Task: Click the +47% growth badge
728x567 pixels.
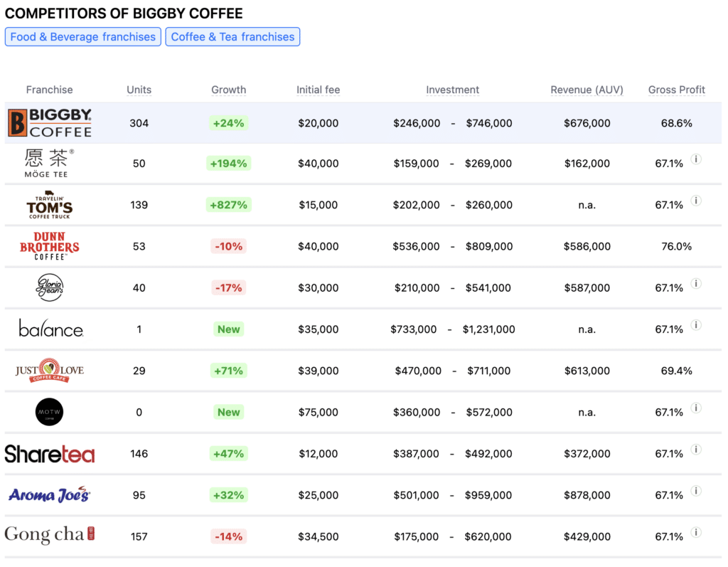Action: [x=228, y=454]
